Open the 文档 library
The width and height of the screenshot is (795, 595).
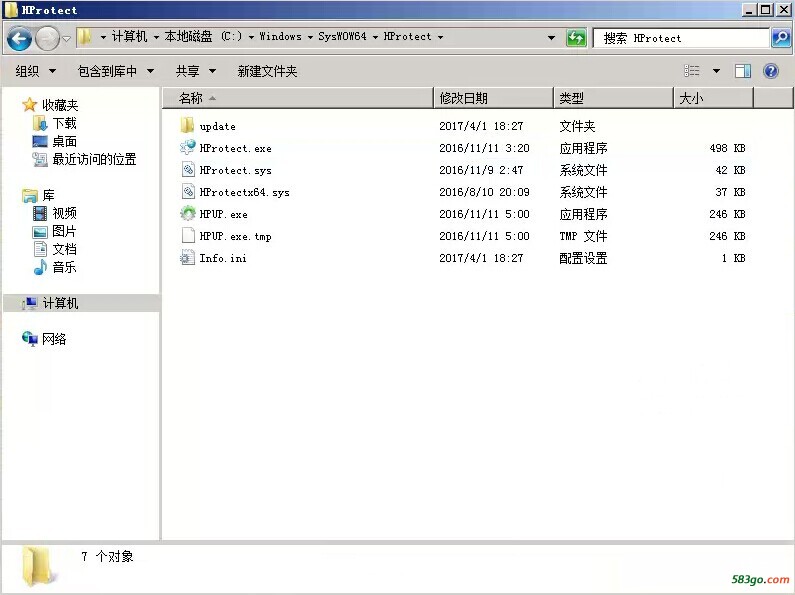(64, 249)
